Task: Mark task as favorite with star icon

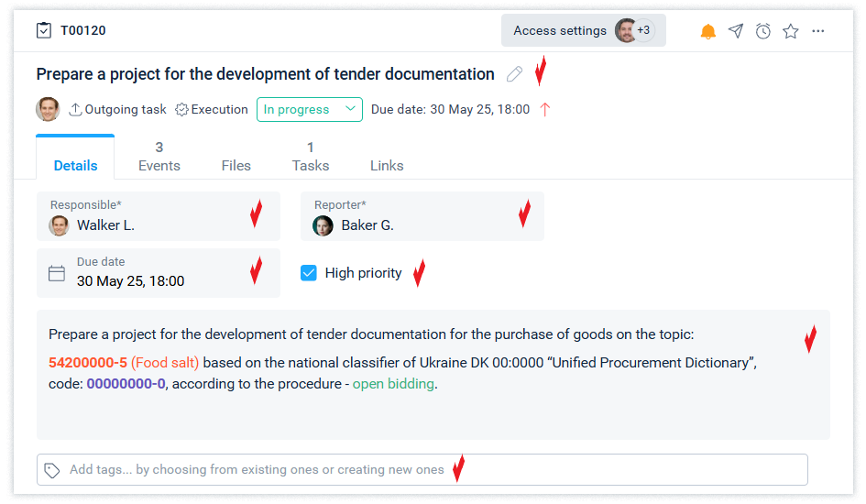Action: [x=791, y=31]
